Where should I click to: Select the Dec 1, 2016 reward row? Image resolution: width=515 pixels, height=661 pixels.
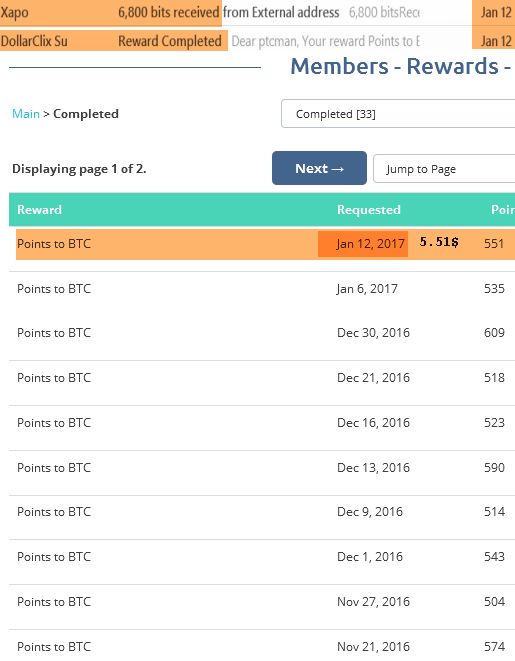262,557
